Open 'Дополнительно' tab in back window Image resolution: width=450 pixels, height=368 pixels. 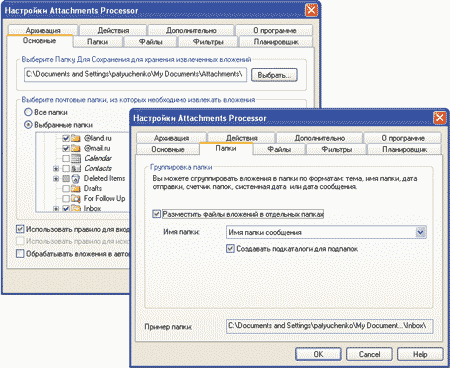coord(191,30)
